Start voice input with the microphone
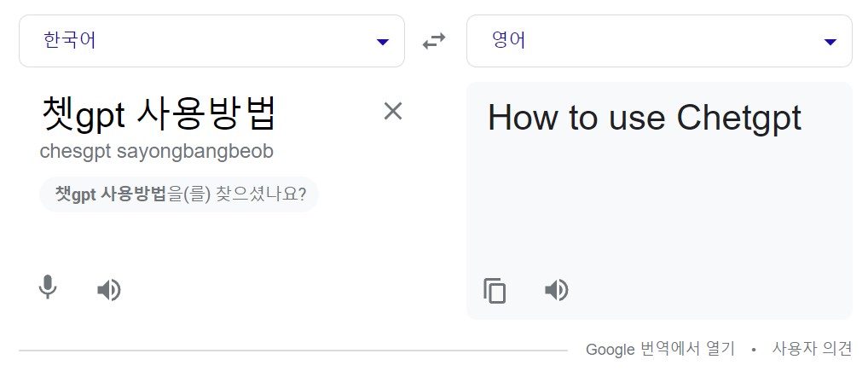This screenshot has width=868, height=377. coord(48,288)
